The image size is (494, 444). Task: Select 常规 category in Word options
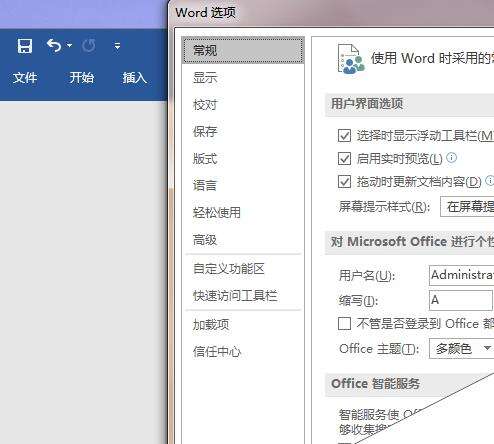click(x=243, y=50)
